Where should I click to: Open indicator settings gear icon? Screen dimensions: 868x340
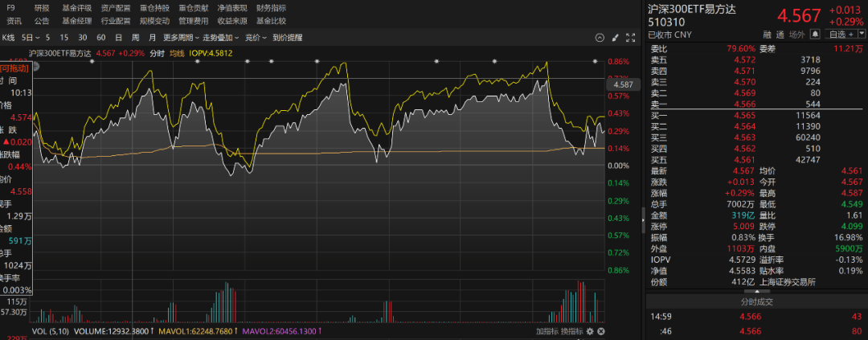coord(589,331)
